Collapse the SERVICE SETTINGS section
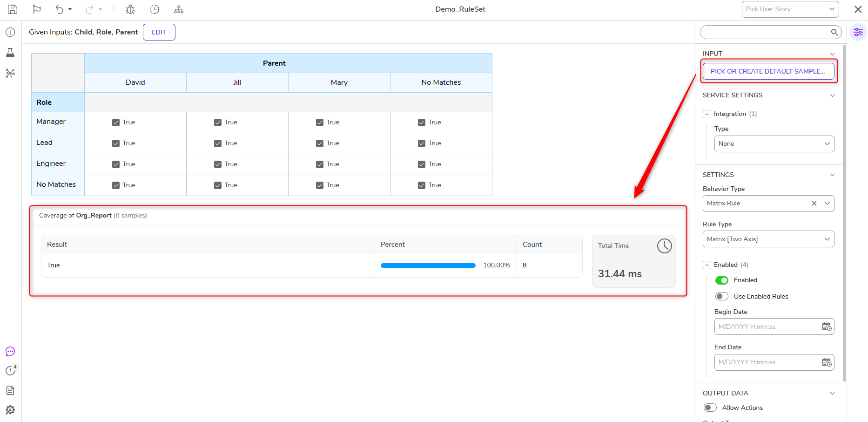This screenshot has height=422, width=868. tap(832, 95)
